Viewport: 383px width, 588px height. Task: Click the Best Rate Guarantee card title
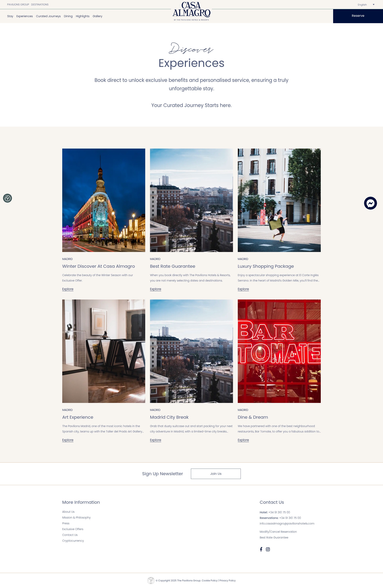click(173, 266)
